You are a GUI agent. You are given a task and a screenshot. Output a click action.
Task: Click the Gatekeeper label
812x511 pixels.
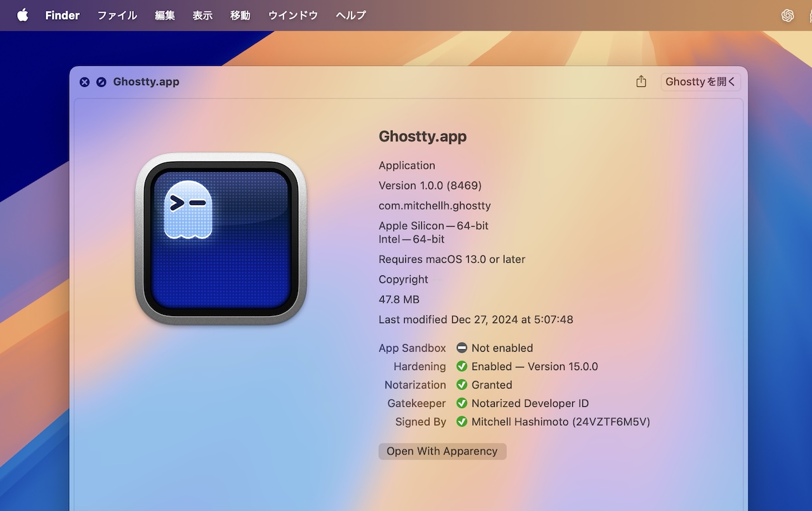click(x=417, y=403)
